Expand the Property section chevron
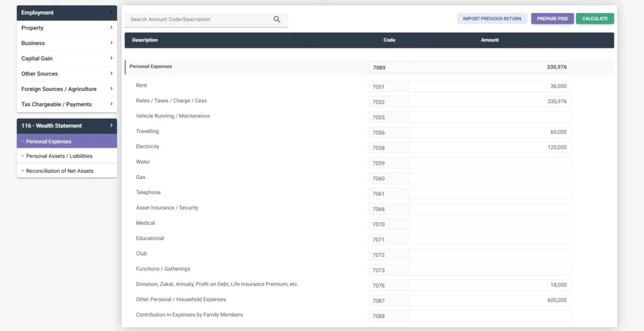Viewport: 644px width, 331px height. (111, 28)
